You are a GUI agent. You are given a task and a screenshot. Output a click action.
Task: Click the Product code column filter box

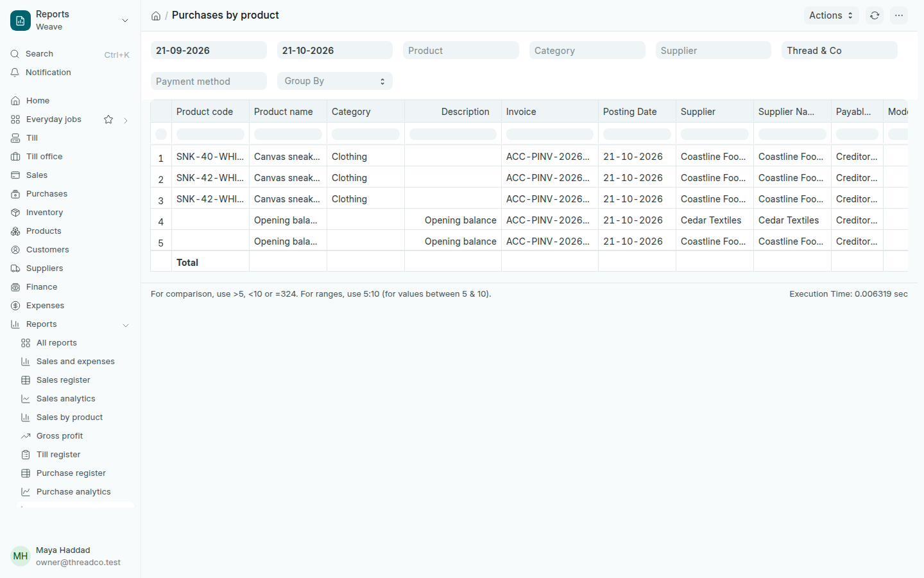pos(210,134)
